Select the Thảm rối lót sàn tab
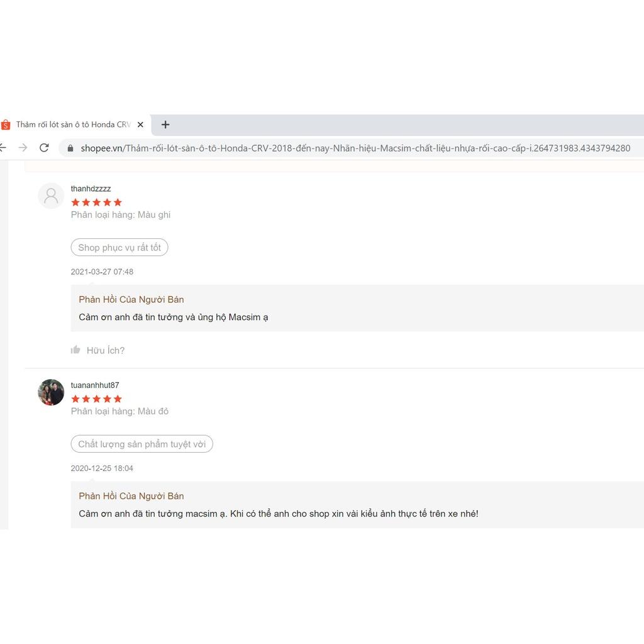The image size is (644, 644). point(73,125)
